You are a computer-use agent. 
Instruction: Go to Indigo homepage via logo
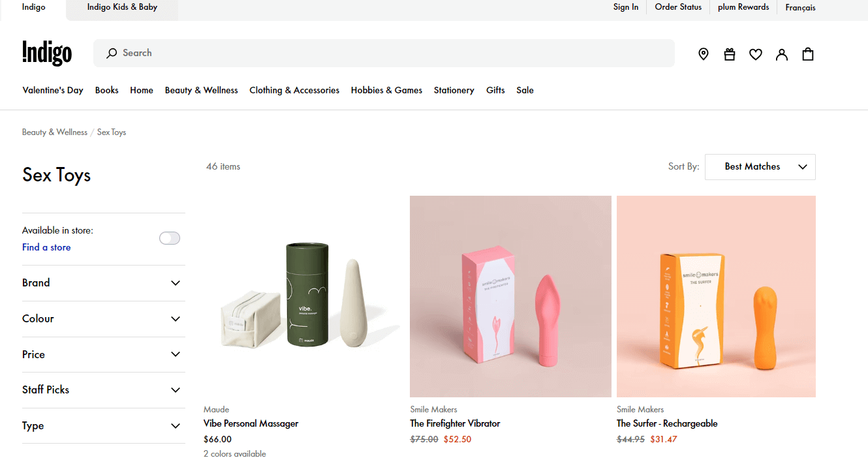coord(47,53)
